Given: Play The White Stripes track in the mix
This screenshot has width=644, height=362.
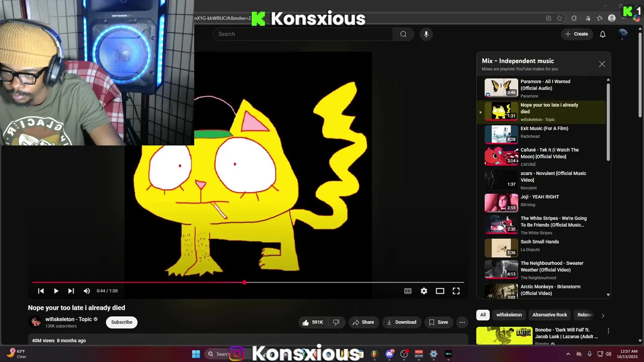Looking at the screenshot, I should click(x=541, y=225).
